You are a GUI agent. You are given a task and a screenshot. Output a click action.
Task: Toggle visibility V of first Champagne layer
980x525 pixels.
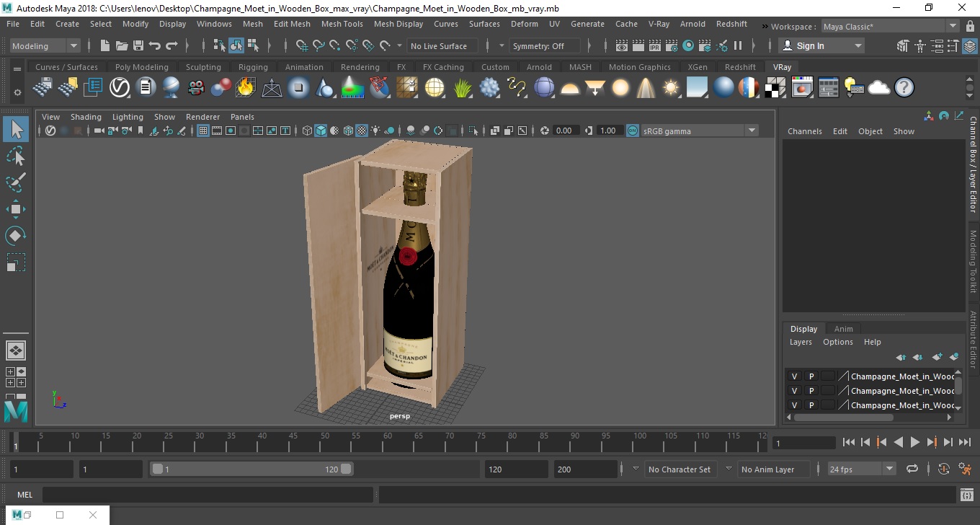point(794,376)
